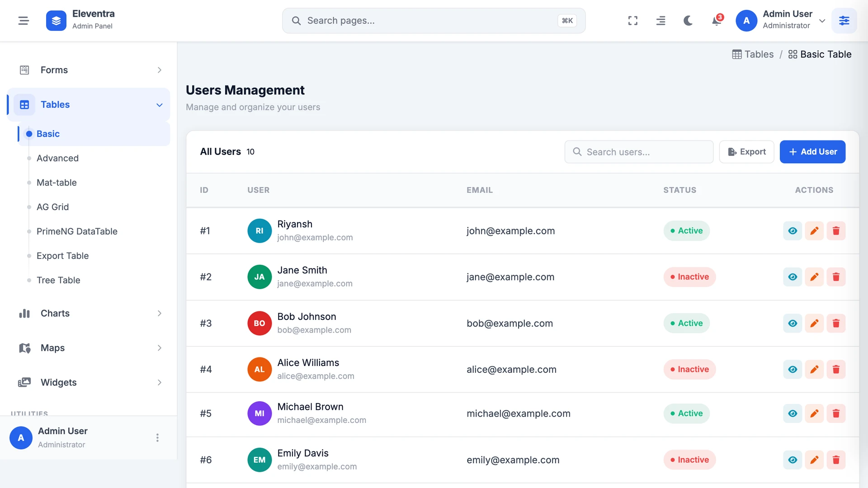Delete Michael Brown trash icon
The width and height of the screenshot is (868, 488).
[x=836, y=413]
